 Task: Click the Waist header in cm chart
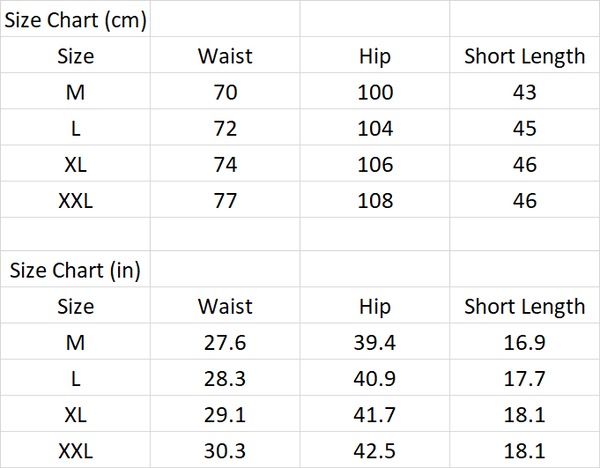(225, 55)
